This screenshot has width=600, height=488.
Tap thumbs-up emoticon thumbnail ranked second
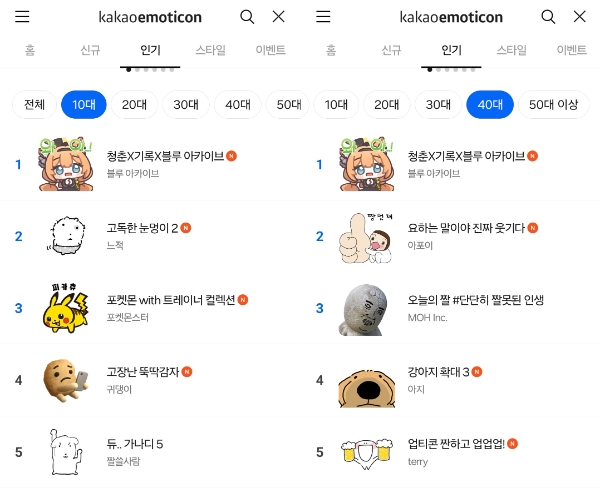pos(366,235)
